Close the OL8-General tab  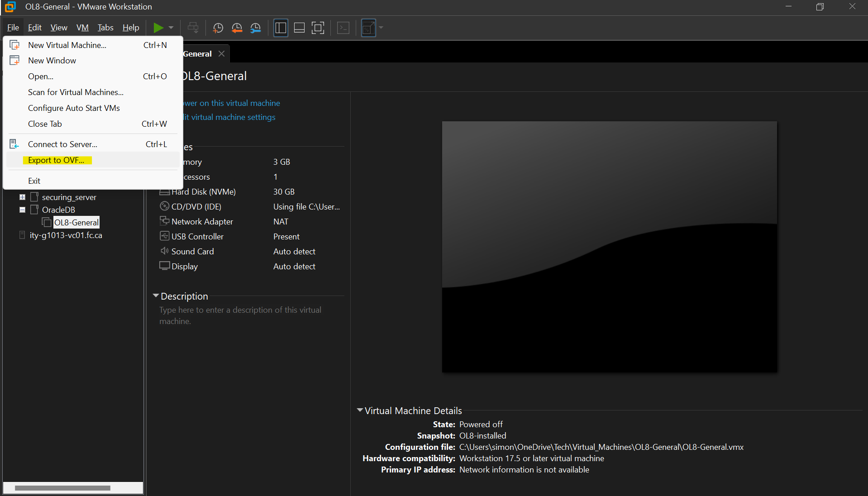point(221,54)
